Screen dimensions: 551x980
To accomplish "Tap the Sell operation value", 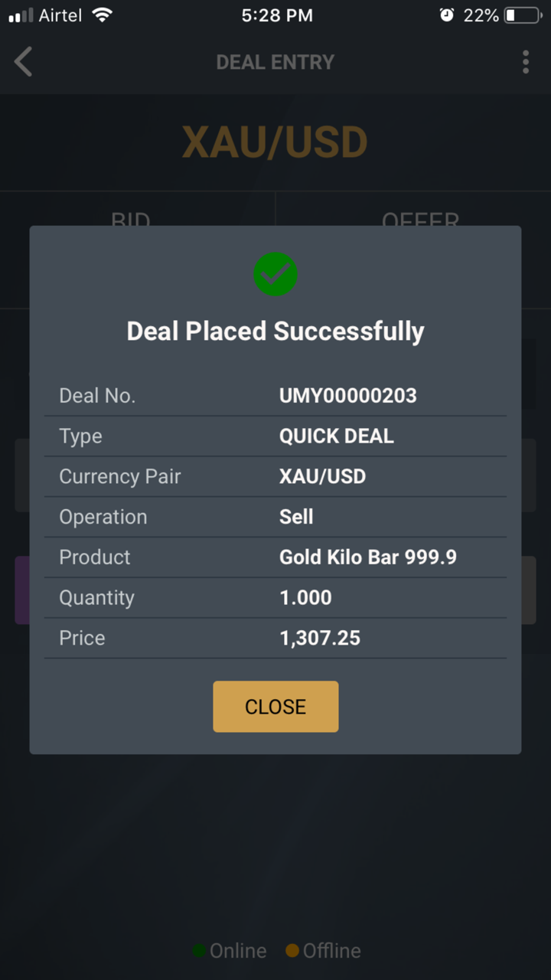I will (x=296, y=517).
